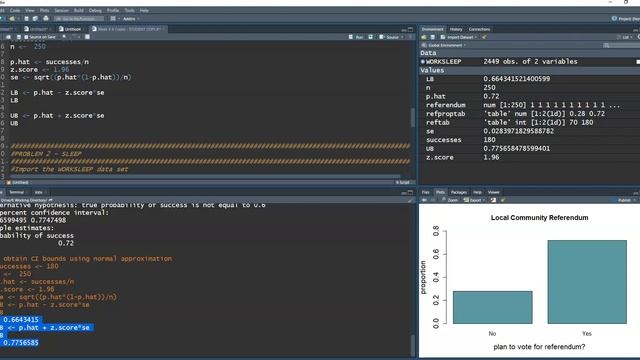Expand the Import Dataset dropdown
The width and height of the screenshot is (640, 360).
tap(458, 37)
